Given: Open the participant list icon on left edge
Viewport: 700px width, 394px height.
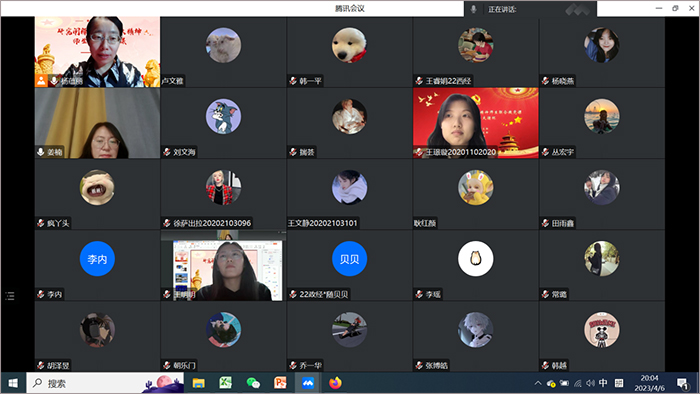Looking at the screenshot, I should 10,295.
